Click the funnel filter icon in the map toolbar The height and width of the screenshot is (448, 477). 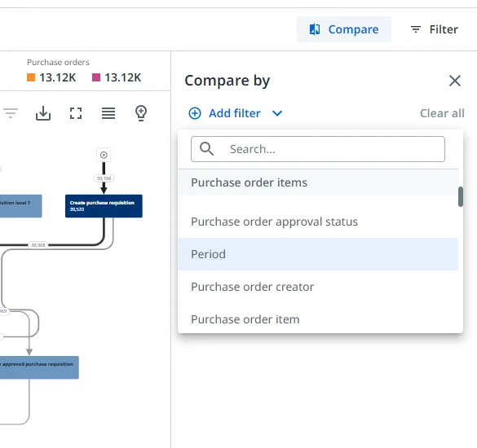click(11, 113)
